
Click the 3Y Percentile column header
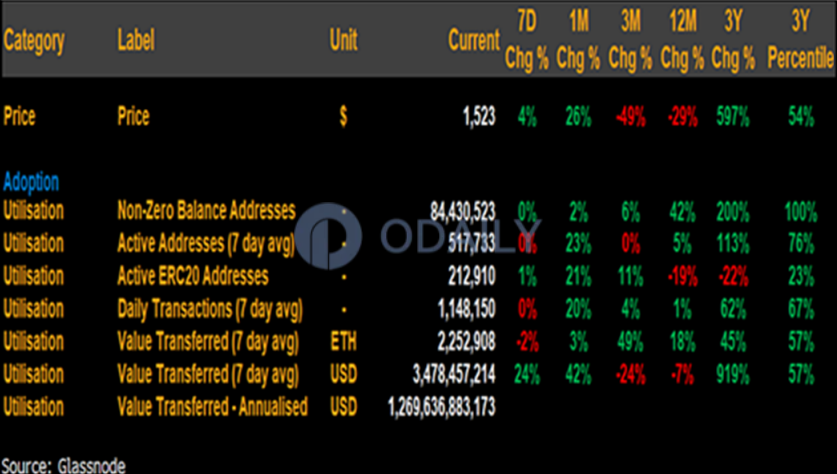800,41
